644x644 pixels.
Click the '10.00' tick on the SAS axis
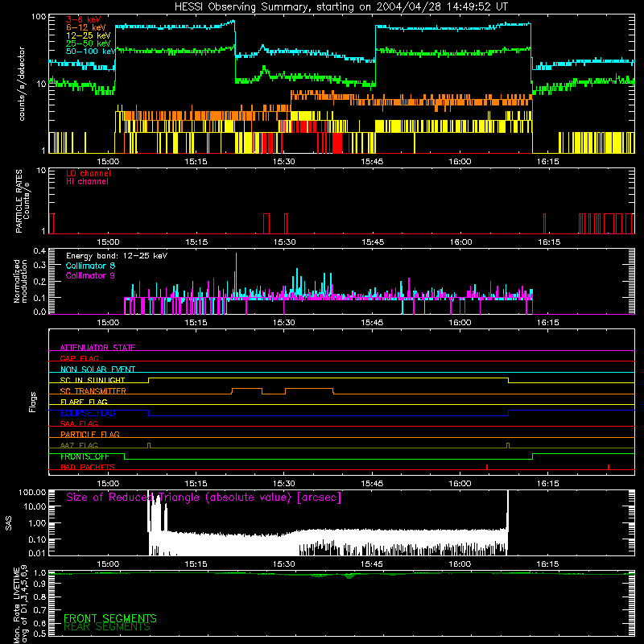pyautogui.click(x=35, y=506)
